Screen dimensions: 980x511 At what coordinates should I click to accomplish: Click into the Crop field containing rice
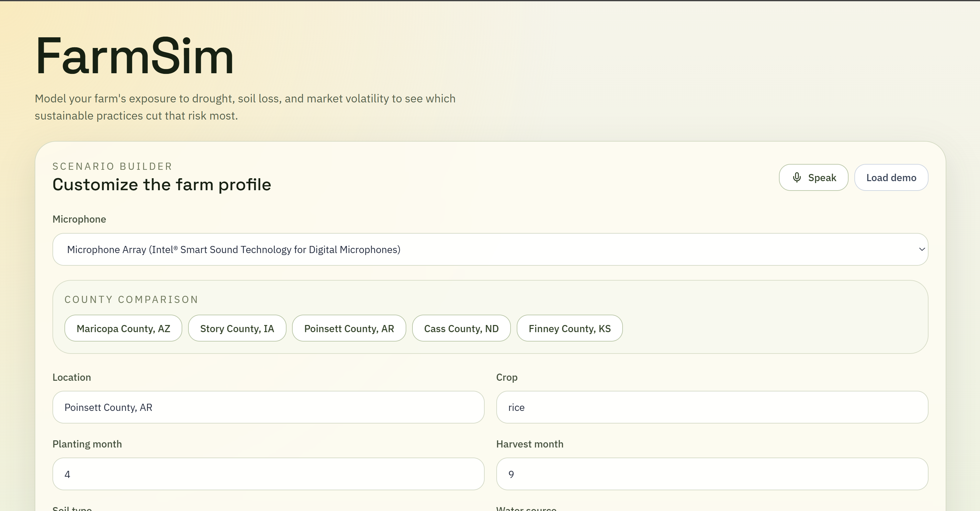[x=712, y=407]
